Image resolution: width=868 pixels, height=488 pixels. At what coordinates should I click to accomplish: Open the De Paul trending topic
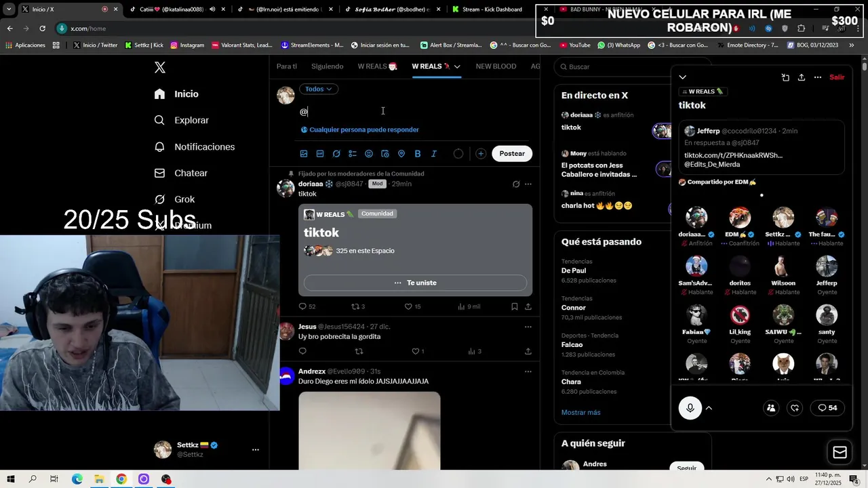[x=574, y=270]
